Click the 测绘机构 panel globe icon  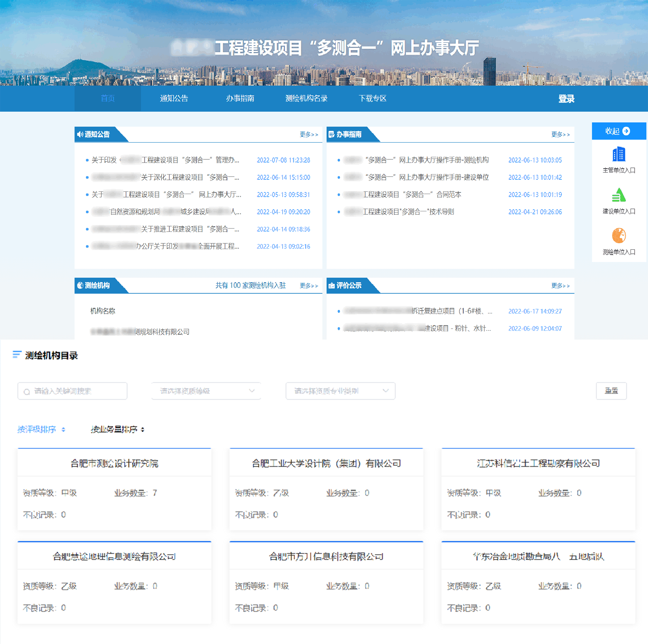[x=80, y=286]
